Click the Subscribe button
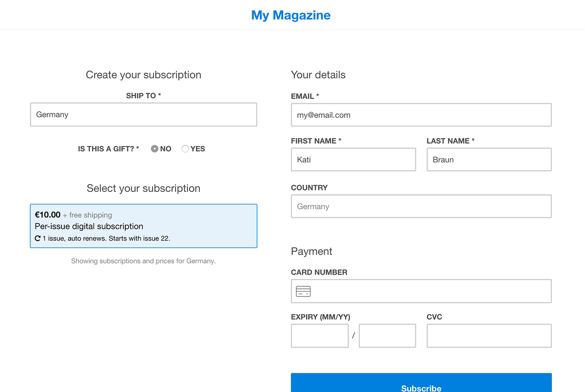This screenshot has width=585, height=392. click(x=421, y=383)
